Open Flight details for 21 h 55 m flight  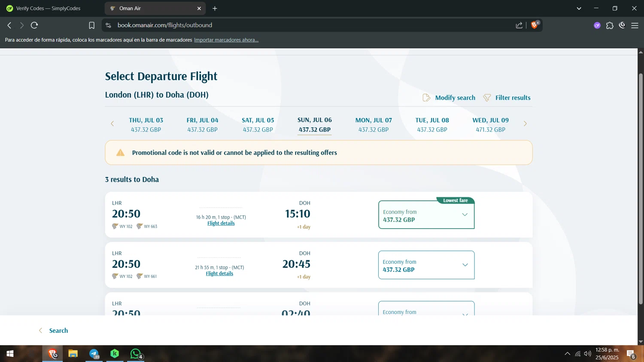pos(219,273)
